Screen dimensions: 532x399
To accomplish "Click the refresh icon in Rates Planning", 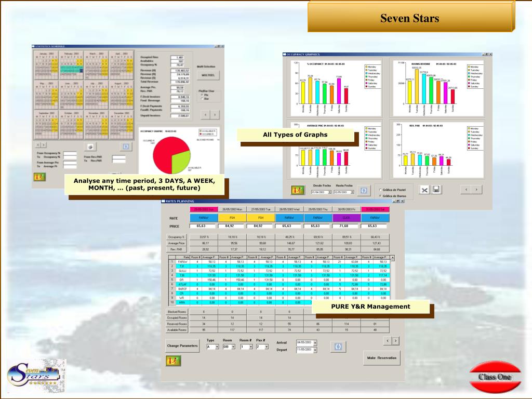I will tap(338, 347).
